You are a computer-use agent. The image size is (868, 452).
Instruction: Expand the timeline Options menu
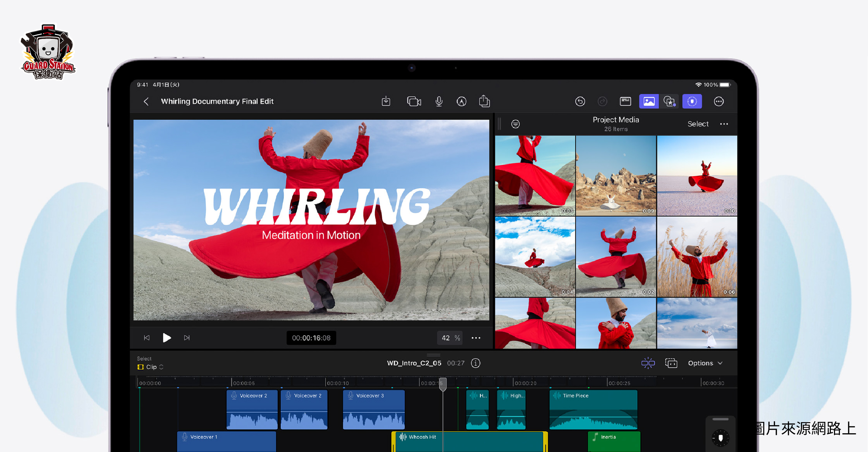point(705,363)
